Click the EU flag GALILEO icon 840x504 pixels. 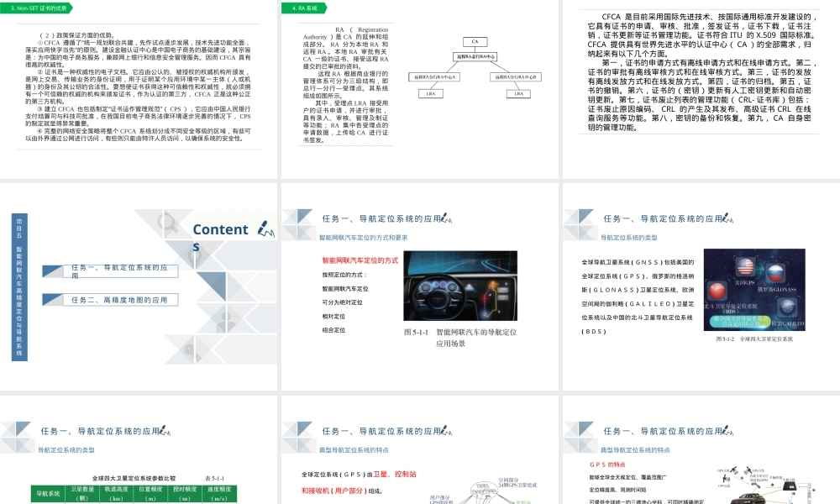coord(787,307)
